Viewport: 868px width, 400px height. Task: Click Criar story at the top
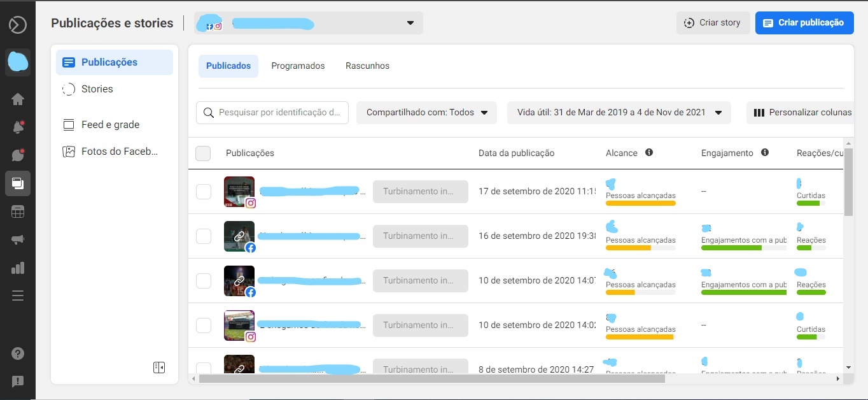[713, 22]
